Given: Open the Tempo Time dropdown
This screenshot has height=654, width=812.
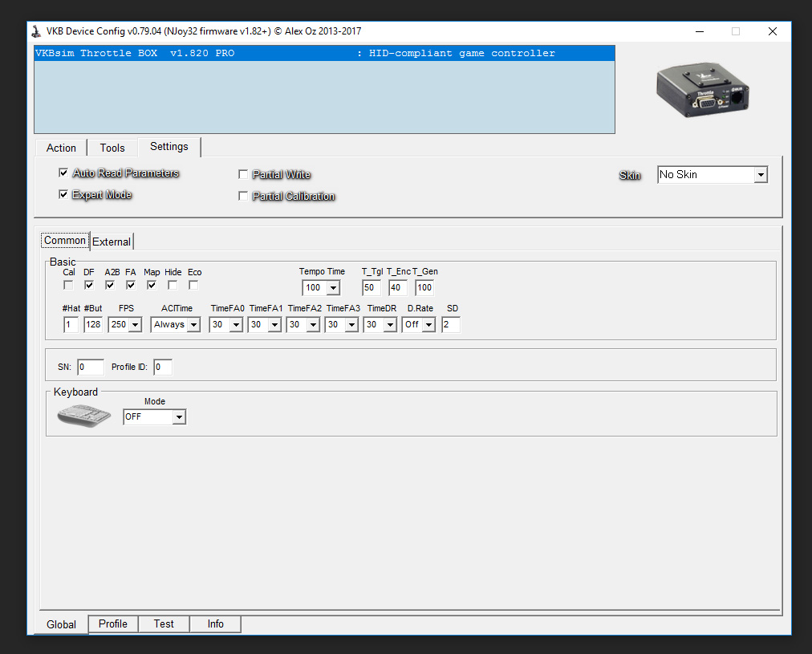Looking at the screenshot, I should (x=321, y=288).
